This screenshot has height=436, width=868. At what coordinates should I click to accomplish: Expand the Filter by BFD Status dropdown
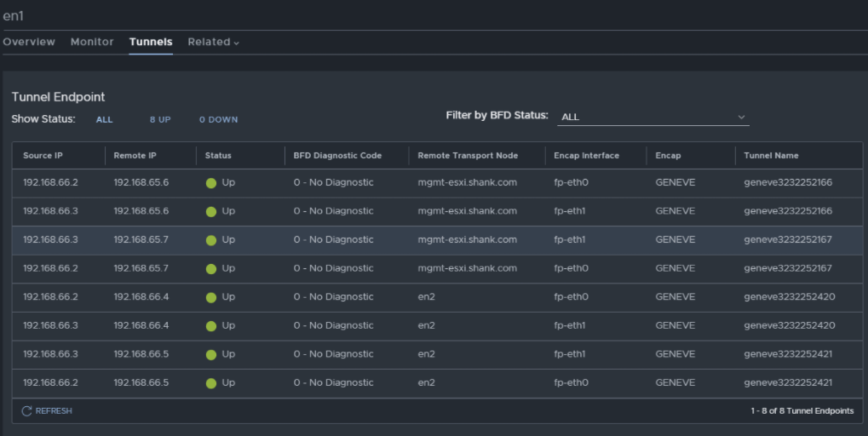click(x=653, y=117)
